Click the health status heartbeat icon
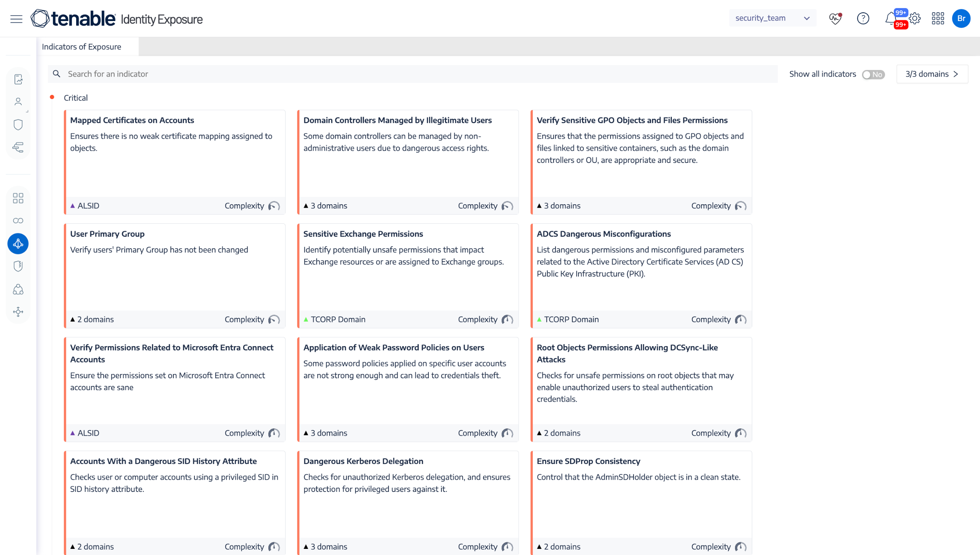This screenshot has height=555, width=980. [835, 18]
